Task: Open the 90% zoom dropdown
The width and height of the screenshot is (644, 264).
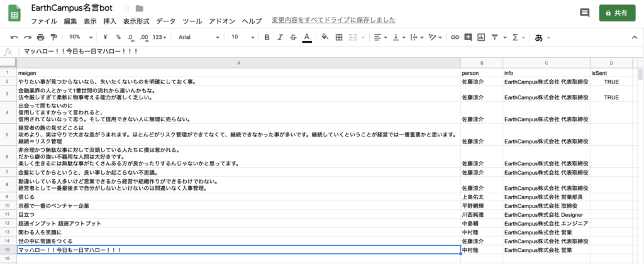Action: pos(80,37)
